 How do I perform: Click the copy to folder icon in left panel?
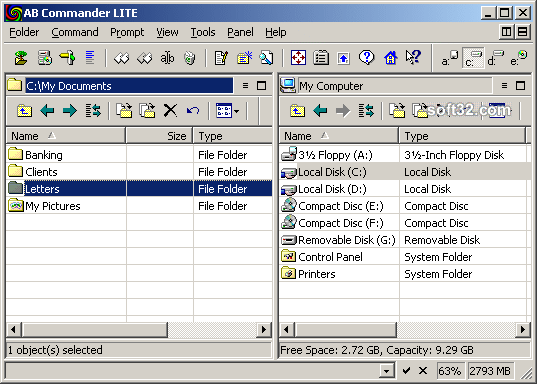(124, 111)
